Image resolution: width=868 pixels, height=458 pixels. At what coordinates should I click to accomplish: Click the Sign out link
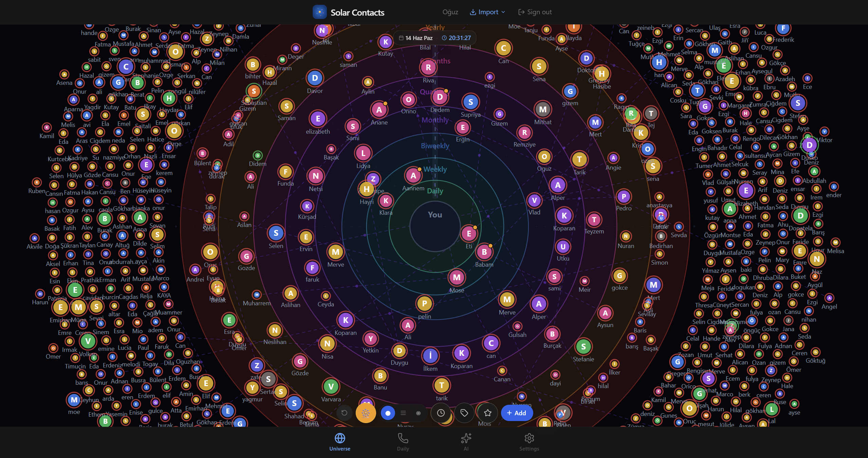click(x=535, y=12)
